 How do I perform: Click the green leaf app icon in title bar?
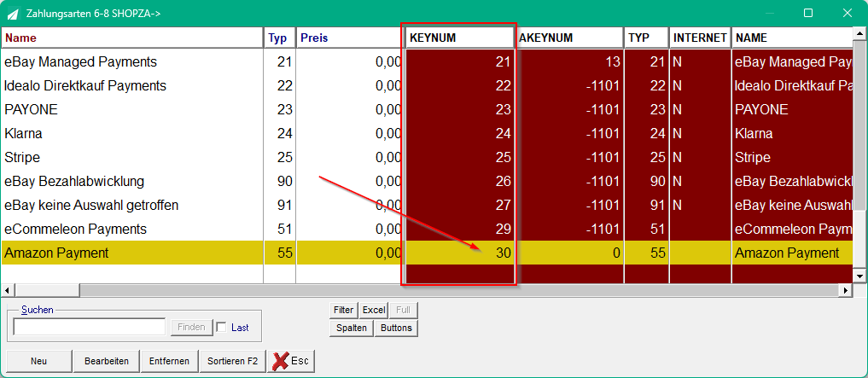(13, 13)
